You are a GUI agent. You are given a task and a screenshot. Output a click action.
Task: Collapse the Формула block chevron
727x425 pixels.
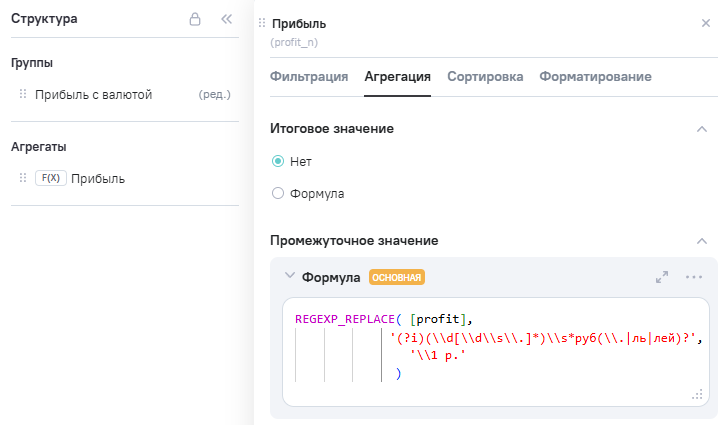[290, 277]
